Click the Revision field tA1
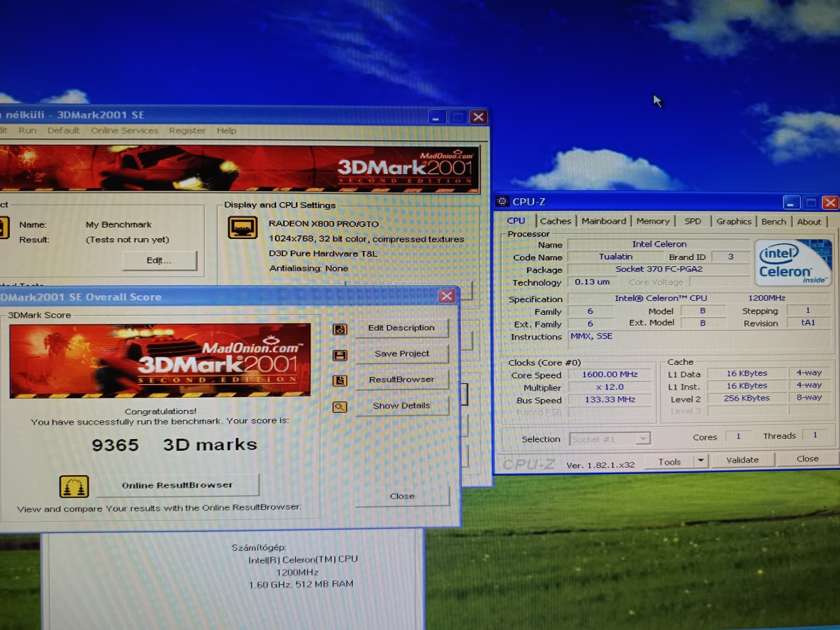 coord(808,323)
